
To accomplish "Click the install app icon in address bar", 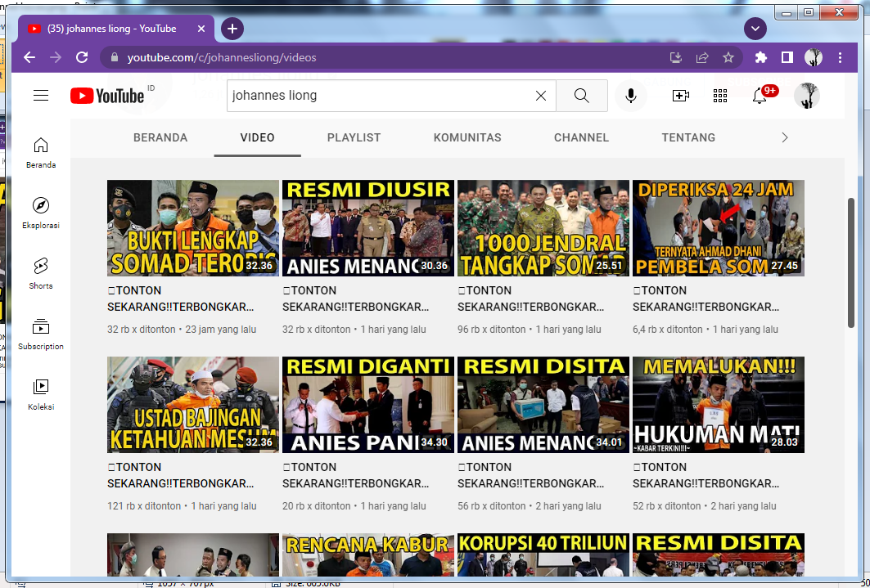I will (676, 57).
